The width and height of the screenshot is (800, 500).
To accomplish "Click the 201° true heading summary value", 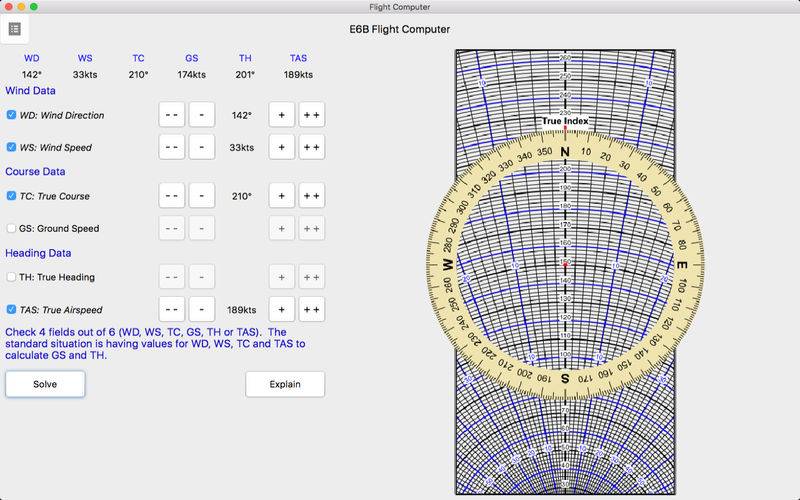I will pos(245,74).
